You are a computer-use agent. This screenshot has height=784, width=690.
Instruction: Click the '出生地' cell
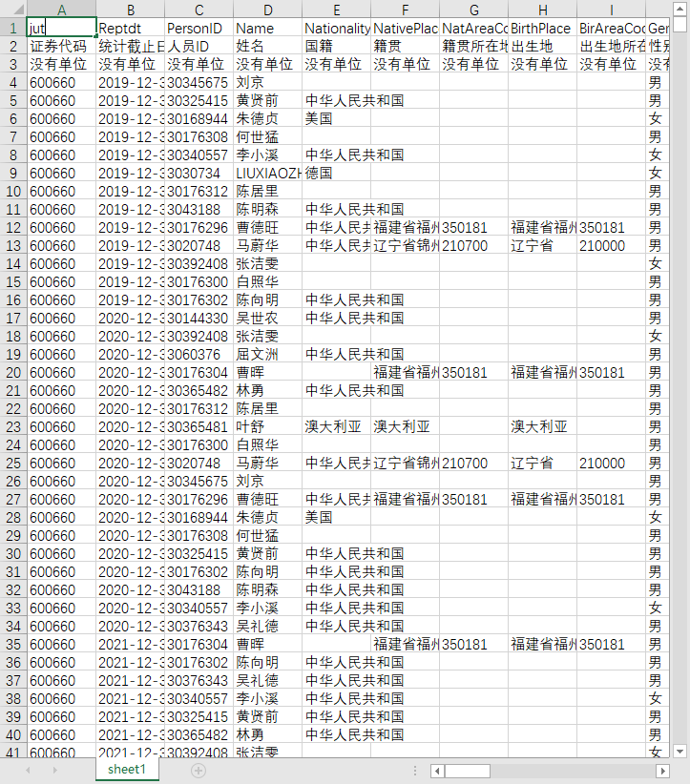point(542,46)
